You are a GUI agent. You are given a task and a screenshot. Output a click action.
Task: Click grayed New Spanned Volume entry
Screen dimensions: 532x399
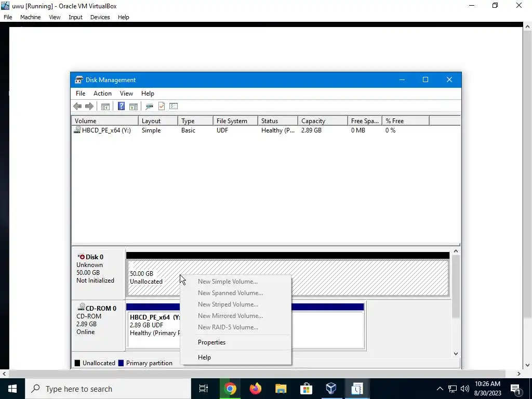tap(235, 293)
